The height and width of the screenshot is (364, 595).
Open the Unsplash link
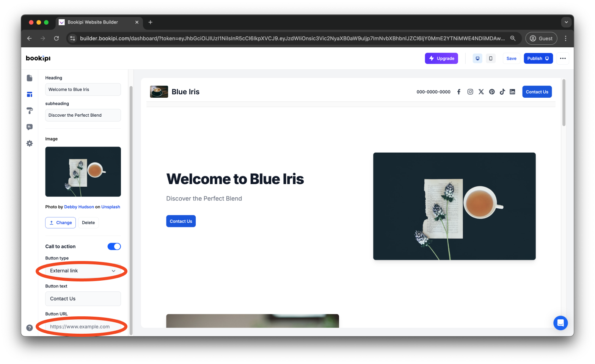tap(111, 207)
